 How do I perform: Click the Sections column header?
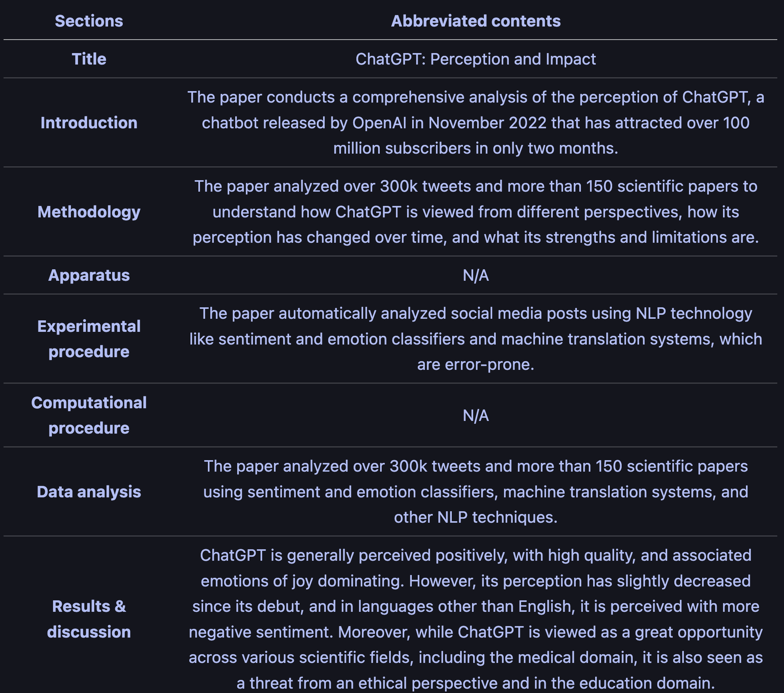[x=89, y=21]
